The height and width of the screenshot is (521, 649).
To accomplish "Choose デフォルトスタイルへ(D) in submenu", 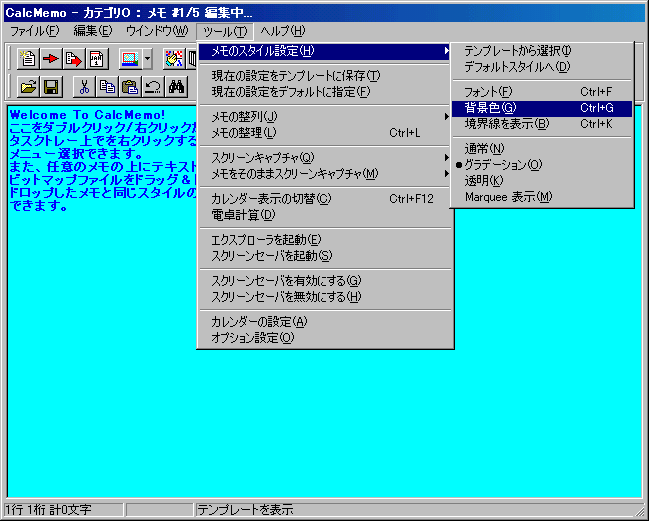I will coord(542,67).
